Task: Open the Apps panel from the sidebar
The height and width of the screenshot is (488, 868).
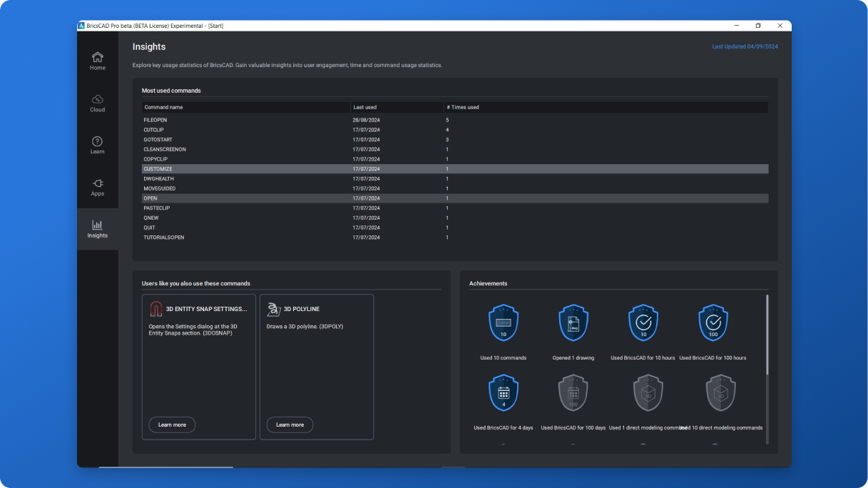Action: pos(97,186)
